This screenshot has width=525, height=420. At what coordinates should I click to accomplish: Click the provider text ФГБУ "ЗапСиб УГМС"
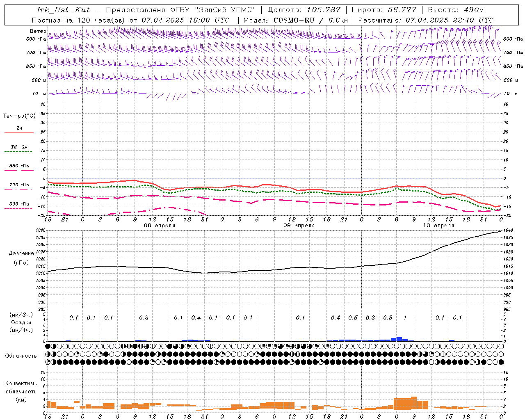pyautogui.click(x=213, y=10)
